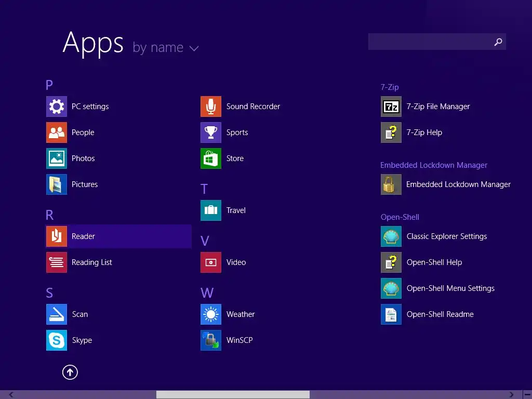Launch the WinSCP icon

211,340
